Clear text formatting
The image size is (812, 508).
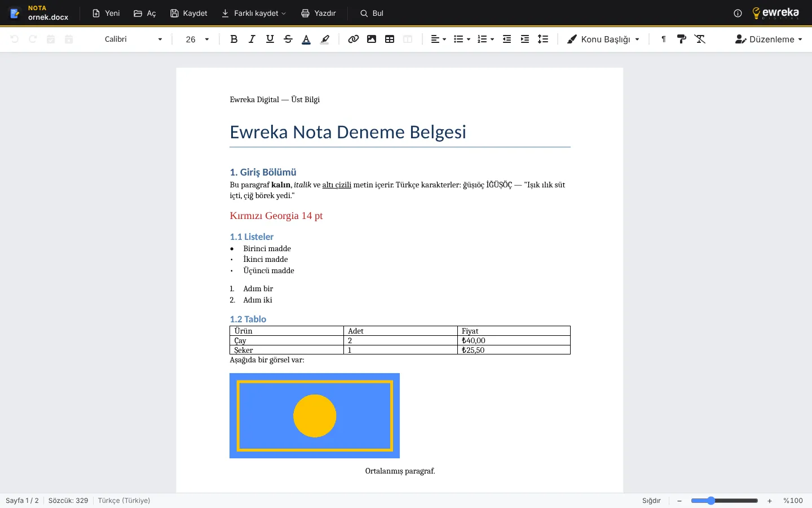pyautogui.click(x=700, y=39)
